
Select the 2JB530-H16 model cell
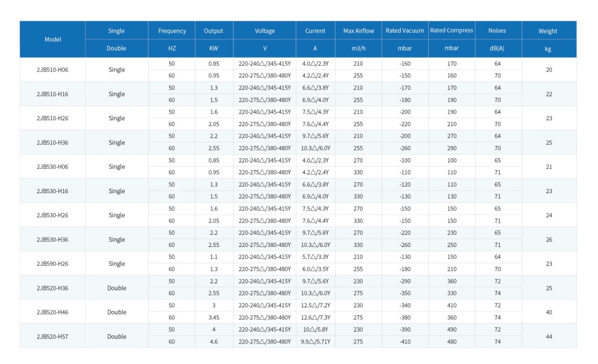53,191
